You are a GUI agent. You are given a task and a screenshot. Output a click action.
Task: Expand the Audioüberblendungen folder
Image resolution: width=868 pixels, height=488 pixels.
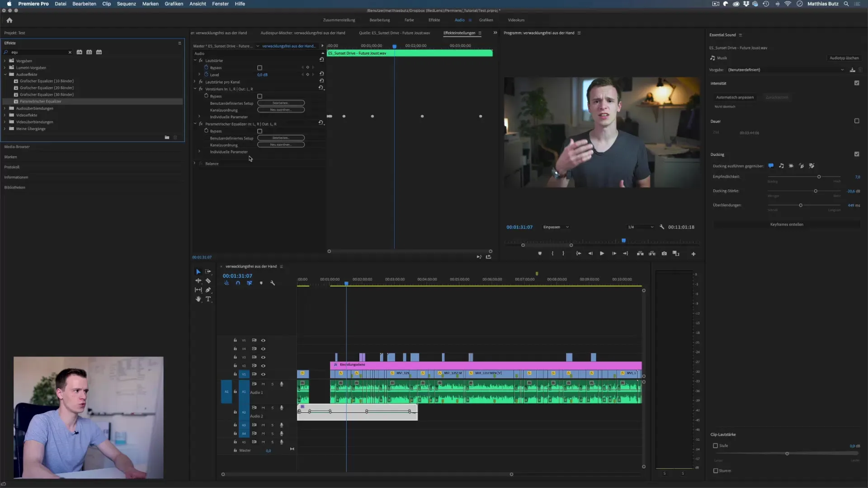5,108
